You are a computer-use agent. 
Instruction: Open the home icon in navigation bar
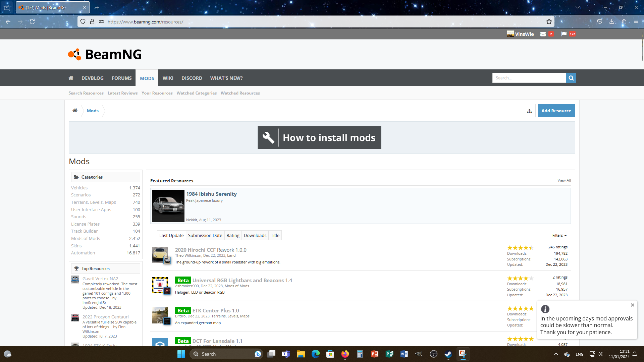coord(71,78)
